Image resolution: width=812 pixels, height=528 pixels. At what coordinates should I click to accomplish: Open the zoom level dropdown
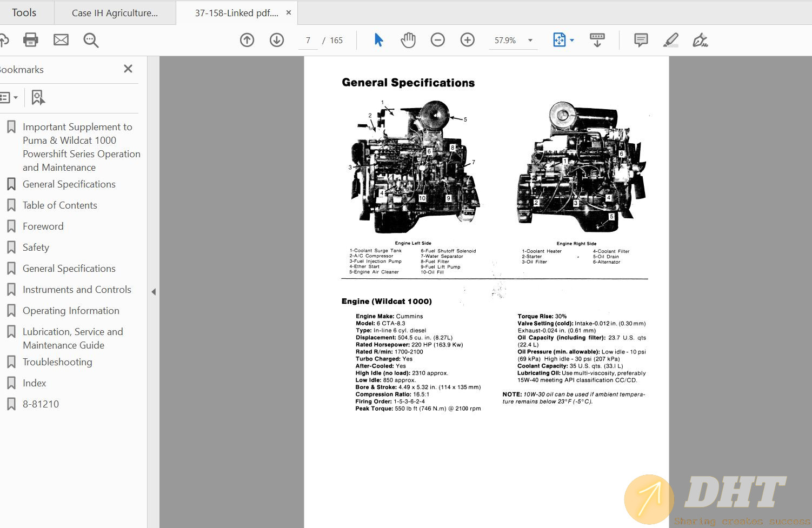click(530, 41)
